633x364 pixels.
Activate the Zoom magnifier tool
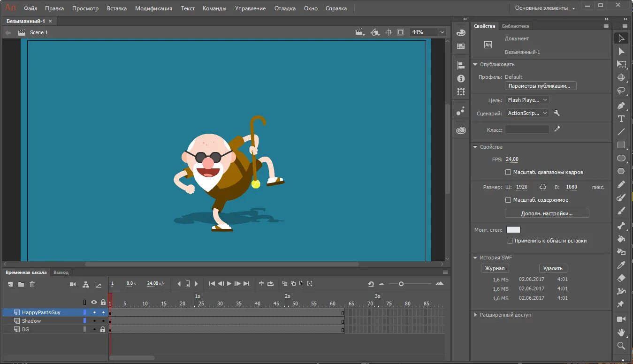(x=621, y=346)
